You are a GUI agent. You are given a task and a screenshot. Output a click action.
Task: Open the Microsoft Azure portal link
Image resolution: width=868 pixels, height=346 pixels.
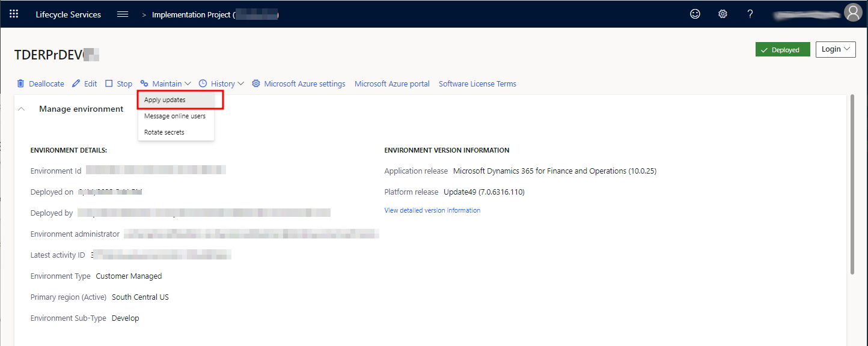392,83
